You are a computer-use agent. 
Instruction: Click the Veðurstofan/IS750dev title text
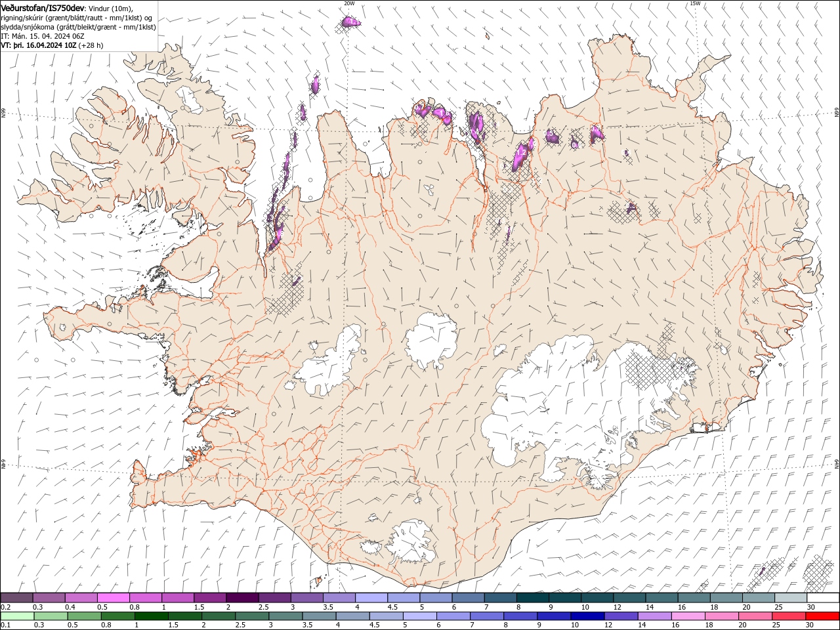click(x=43, y=7)
